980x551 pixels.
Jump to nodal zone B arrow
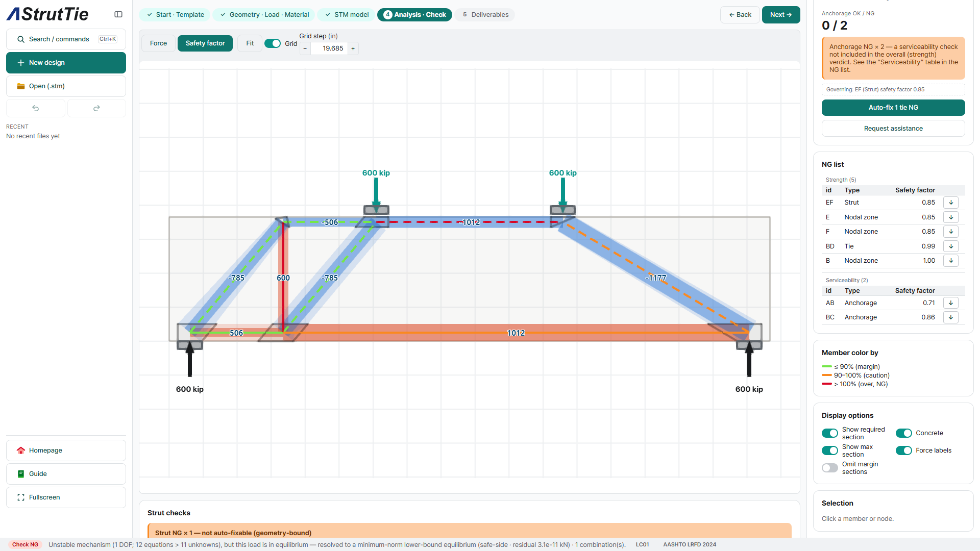[951, 261]
